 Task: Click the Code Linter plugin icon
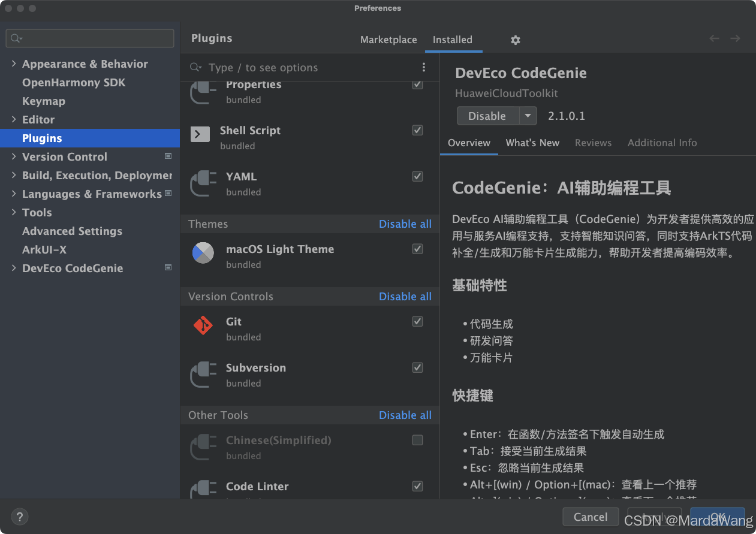[203, 489]
